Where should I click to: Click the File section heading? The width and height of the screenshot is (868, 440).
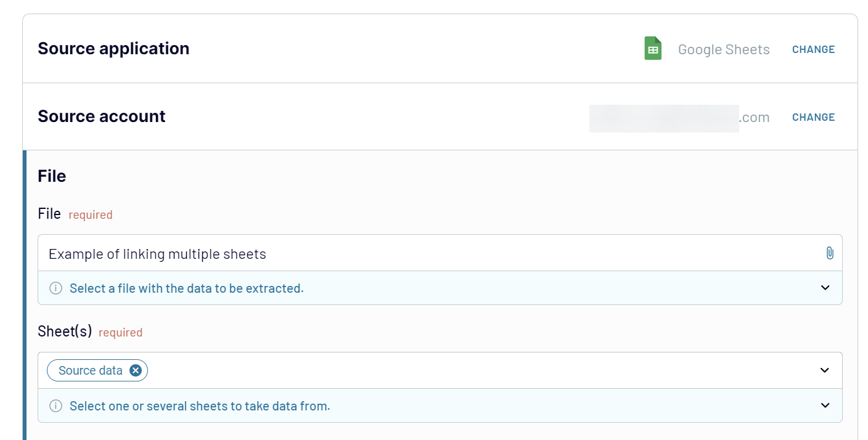coord(52,176)
